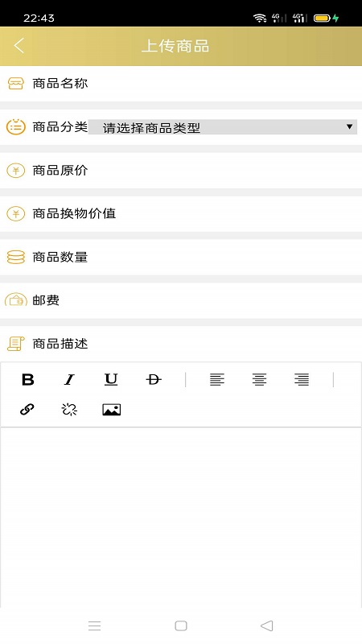
Task: Tap the back arrow in the header
Action: [19, 46]
